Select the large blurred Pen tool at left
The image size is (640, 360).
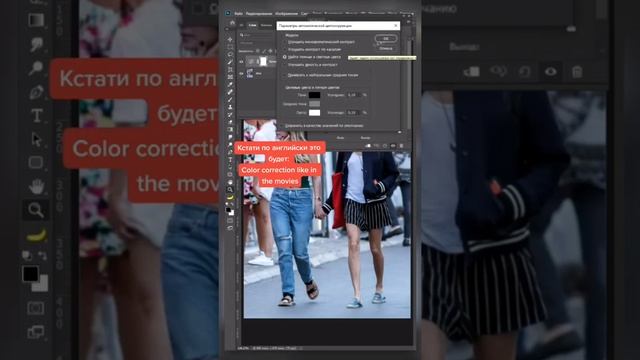pyautogui.click(x=36, y=92)
